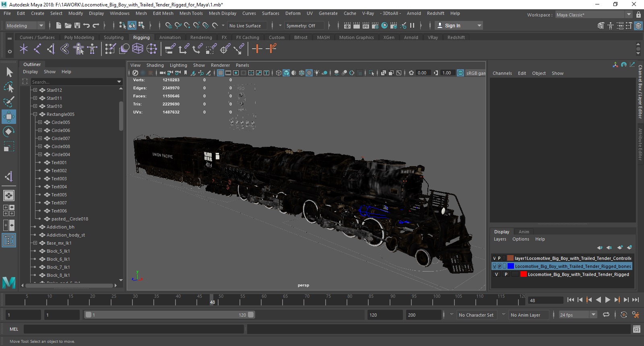Activate the Paint Selection tool

pos(9,102)
